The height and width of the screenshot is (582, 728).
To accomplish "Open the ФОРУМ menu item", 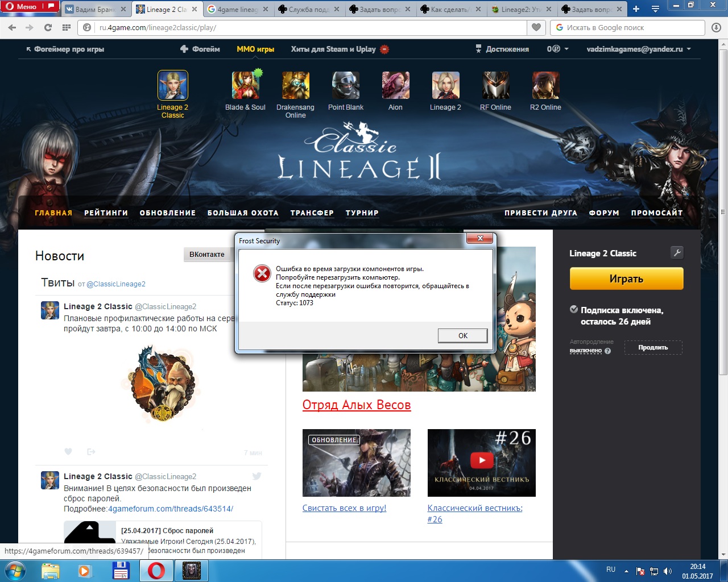I will point(604,213).
